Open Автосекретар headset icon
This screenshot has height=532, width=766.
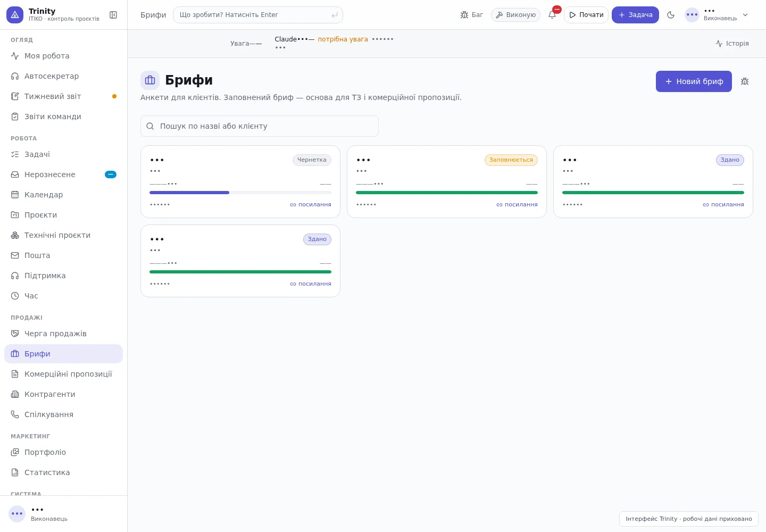(x=15, y=76)
